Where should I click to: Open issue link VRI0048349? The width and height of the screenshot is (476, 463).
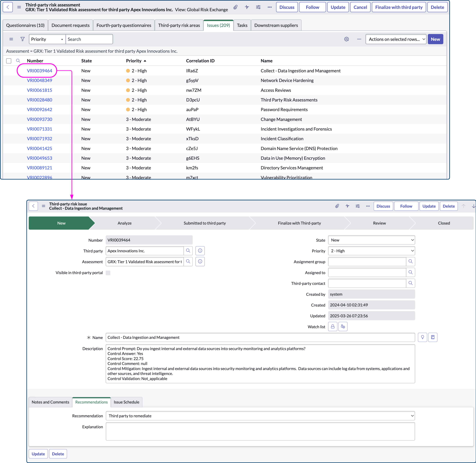[39, 80]
